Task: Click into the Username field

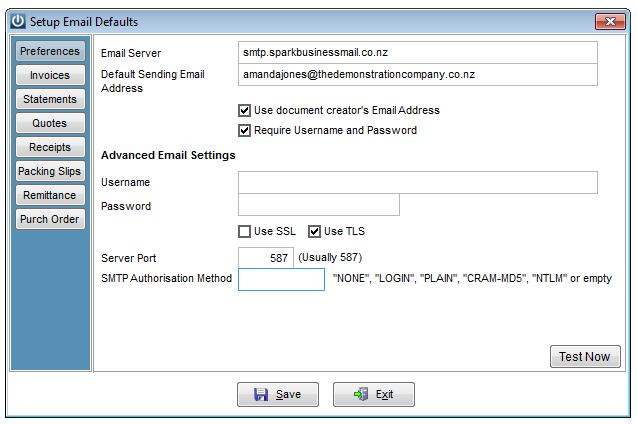Action: (418, 182)
